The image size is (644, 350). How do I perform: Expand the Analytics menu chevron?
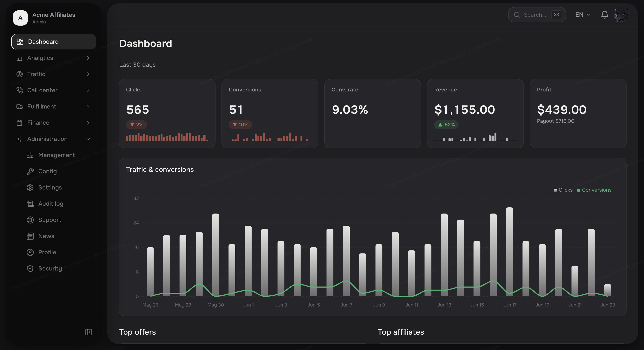(88, 58)
